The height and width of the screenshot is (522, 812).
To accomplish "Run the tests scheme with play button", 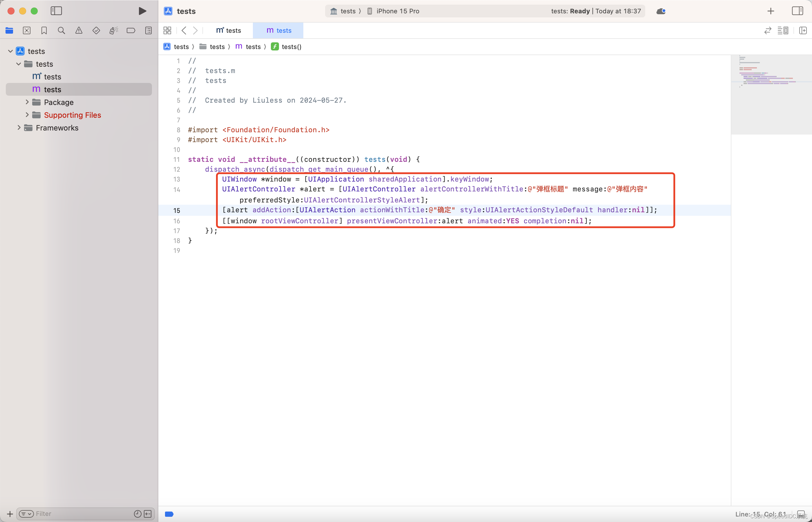I will [142, 11].
